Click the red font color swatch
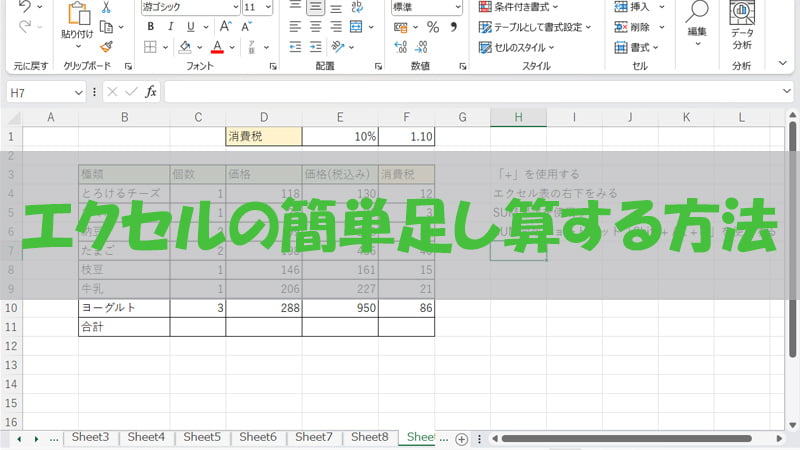The width and height of the screenshot is (800, 450). click(x=216, y=47)
